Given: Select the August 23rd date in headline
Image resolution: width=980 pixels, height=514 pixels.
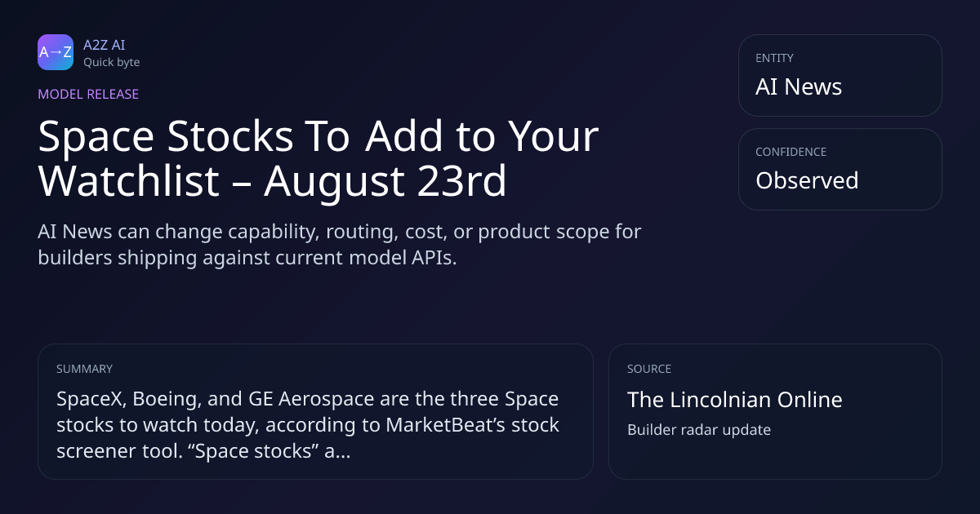Looking at the screenshot, I should tap(385, 181).
